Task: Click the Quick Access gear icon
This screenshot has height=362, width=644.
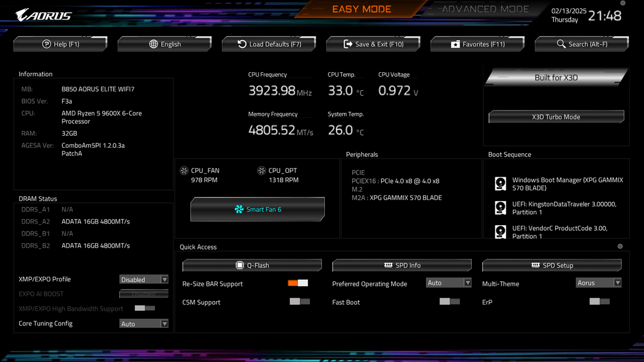Action: click(x=620, y=246)
